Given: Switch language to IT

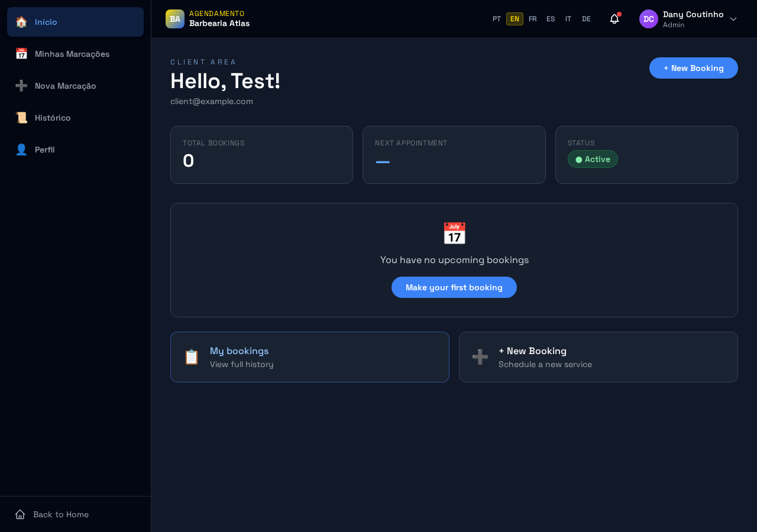Looking at the screenshot, I should pos(568,19).
